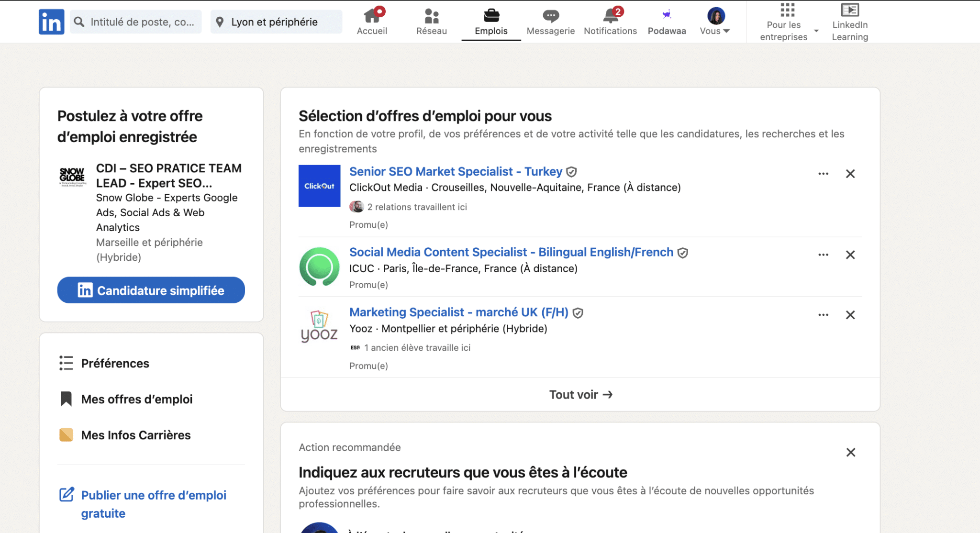This screenshot has width=980, height=533.
Task: Click Mes Infos Carrières orange icon
Action: pos(66,435)
